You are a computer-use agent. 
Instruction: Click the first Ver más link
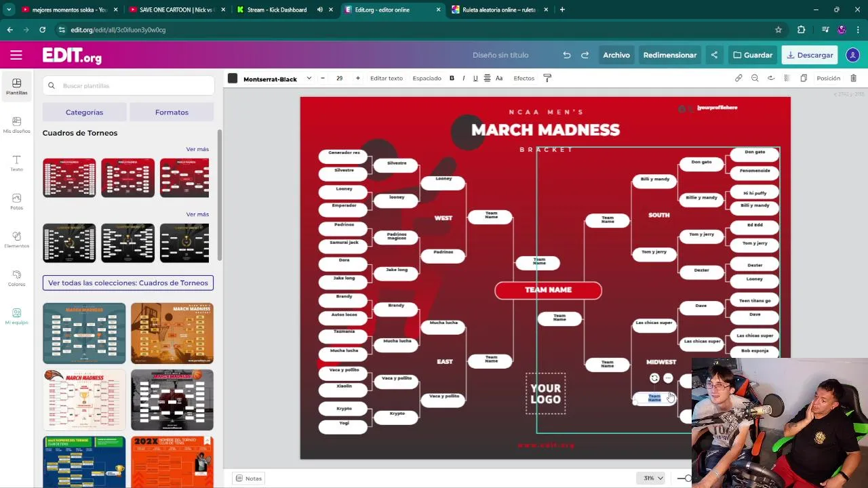tap(197, 149)
